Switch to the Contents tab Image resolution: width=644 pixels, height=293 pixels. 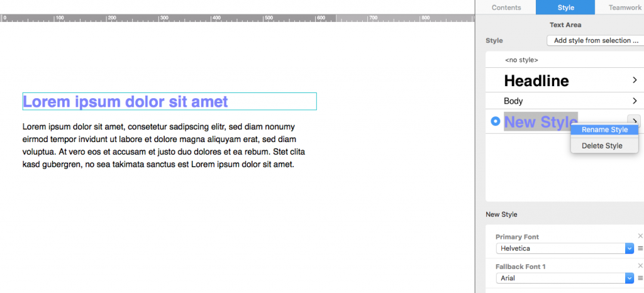(x=506, y=8)
